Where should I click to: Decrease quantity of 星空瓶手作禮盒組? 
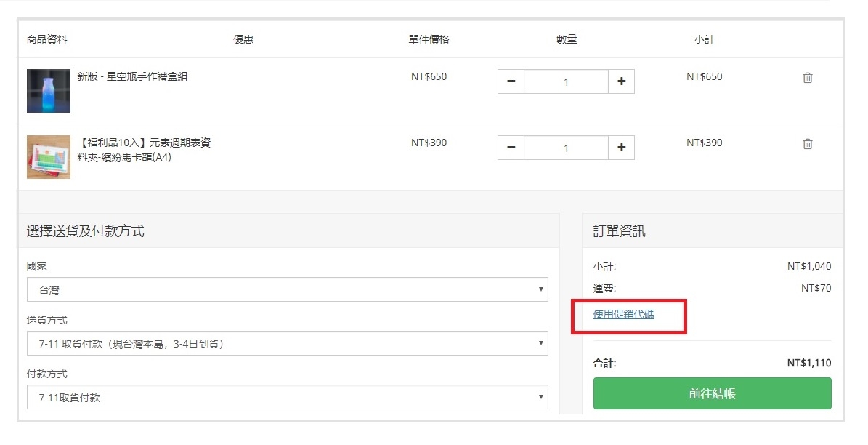pos(511,82)
